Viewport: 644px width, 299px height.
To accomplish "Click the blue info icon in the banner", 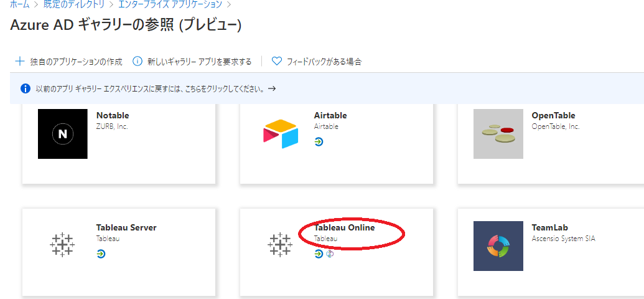I will 25,88.
